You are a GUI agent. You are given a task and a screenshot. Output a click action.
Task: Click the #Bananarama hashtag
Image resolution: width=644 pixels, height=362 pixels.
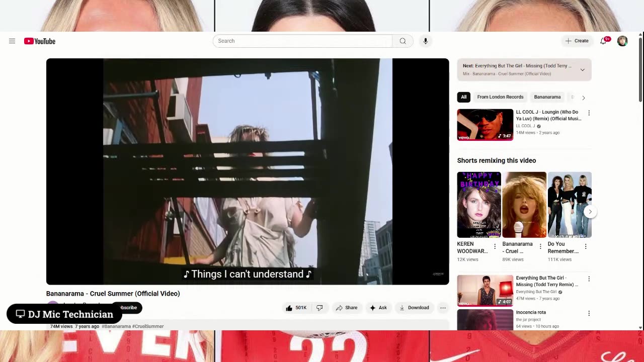tap(116, 326)
